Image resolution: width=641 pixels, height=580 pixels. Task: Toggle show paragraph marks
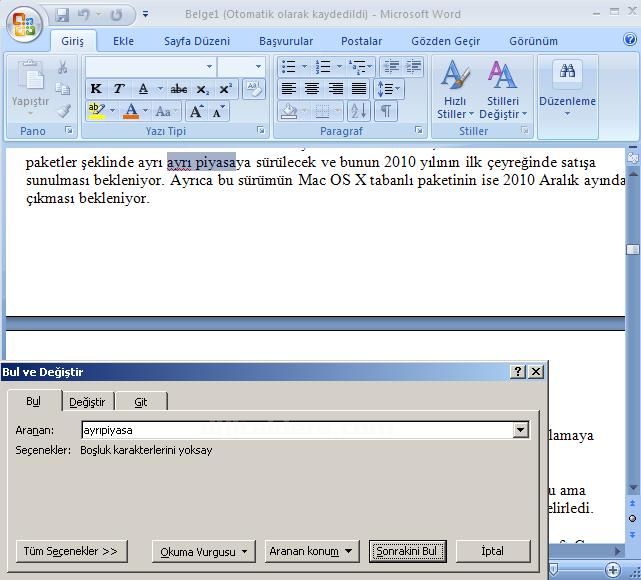[385, 111]
